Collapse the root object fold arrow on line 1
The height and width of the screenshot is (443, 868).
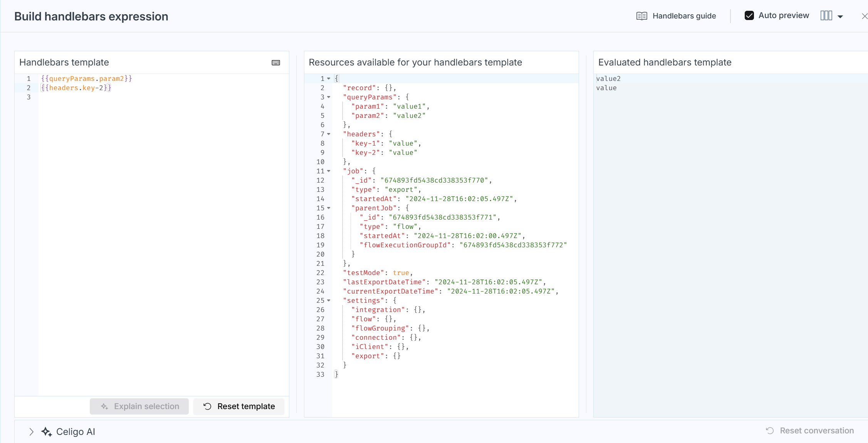tap(329, 79)
